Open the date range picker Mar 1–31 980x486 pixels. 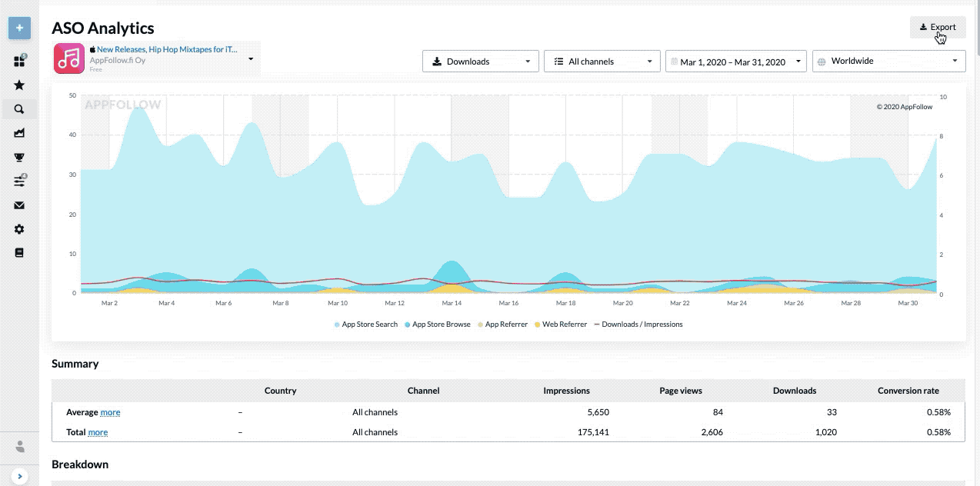(x=736, y=62)
